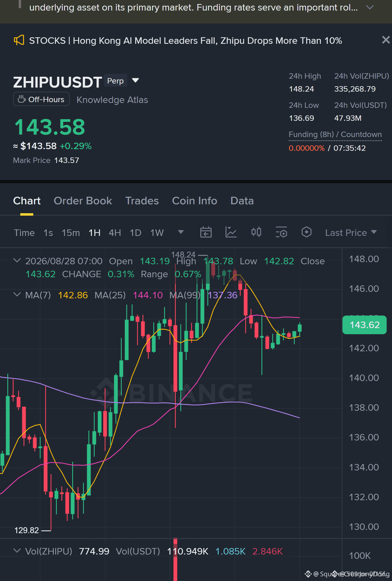The height and width of the screenshot is (581, 392).
Task: Select the 1H chart interval
Action: click(x=95, y=233)
